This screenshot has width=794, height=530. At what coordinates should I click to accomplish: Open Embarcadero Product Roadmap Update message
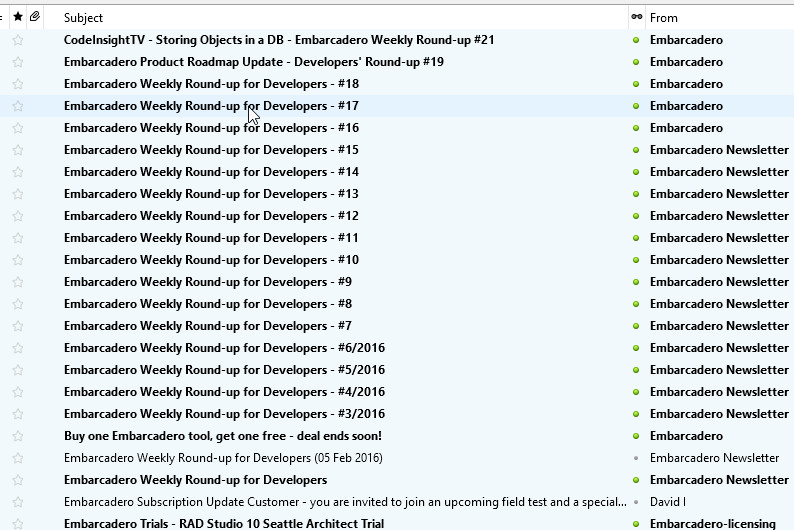[x=254, y=62]
